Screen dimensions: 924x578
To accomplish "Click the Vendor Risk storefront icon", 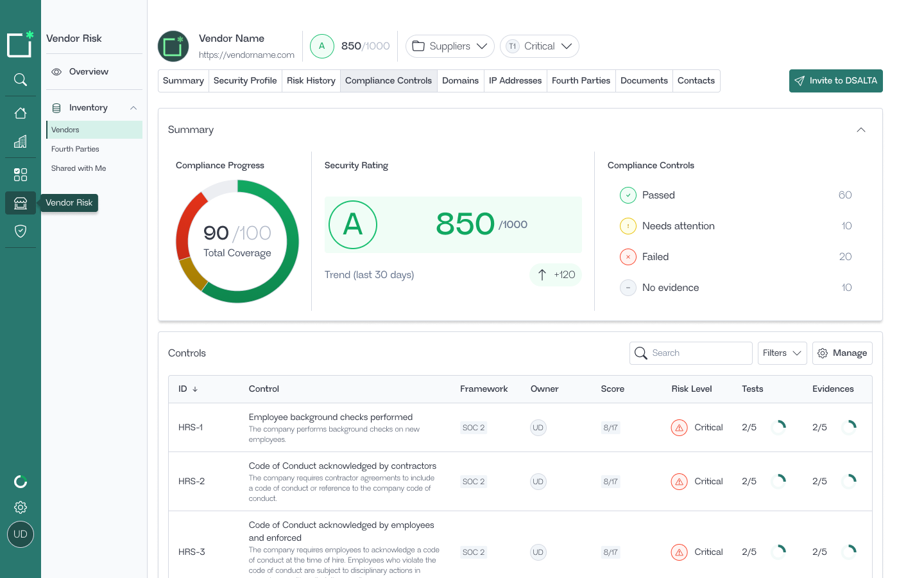I will coord(21,203).
